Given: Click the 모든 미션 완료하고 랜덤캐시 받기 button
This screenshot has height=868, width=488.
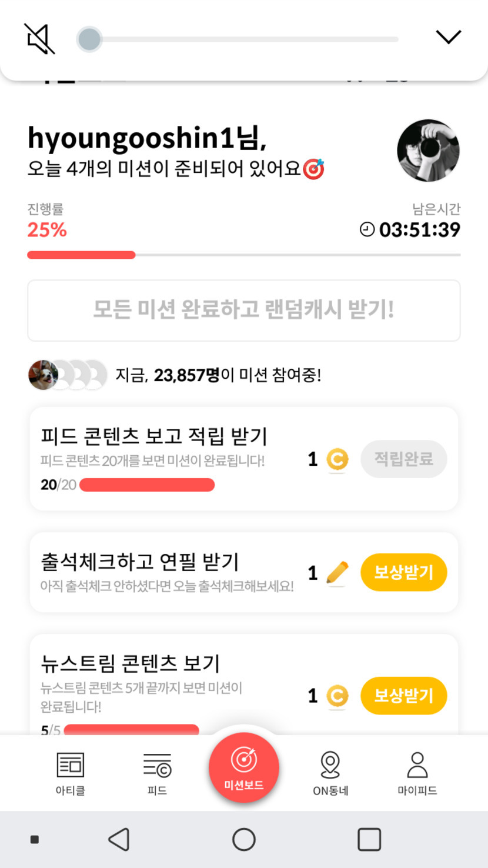Looking at the screenshot, I should tap(243, 310).
